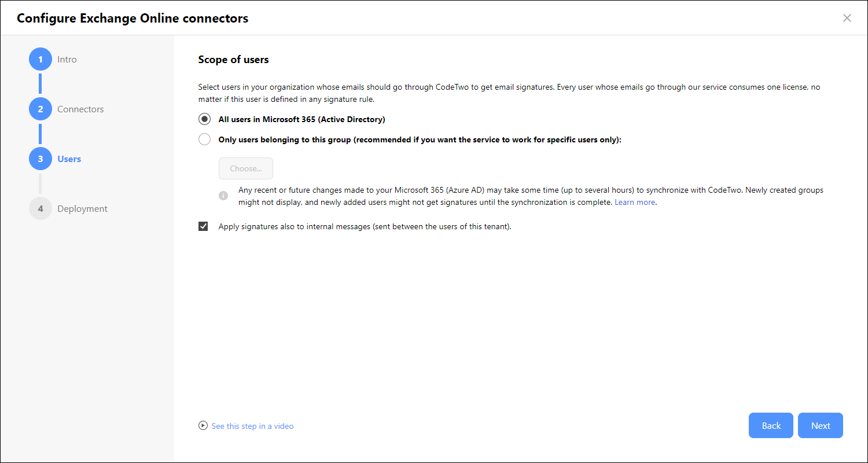Image resolution: width=868 pixels, height=463 pixels.
Task: Click the step 1 circle icon
Action: 41,59
